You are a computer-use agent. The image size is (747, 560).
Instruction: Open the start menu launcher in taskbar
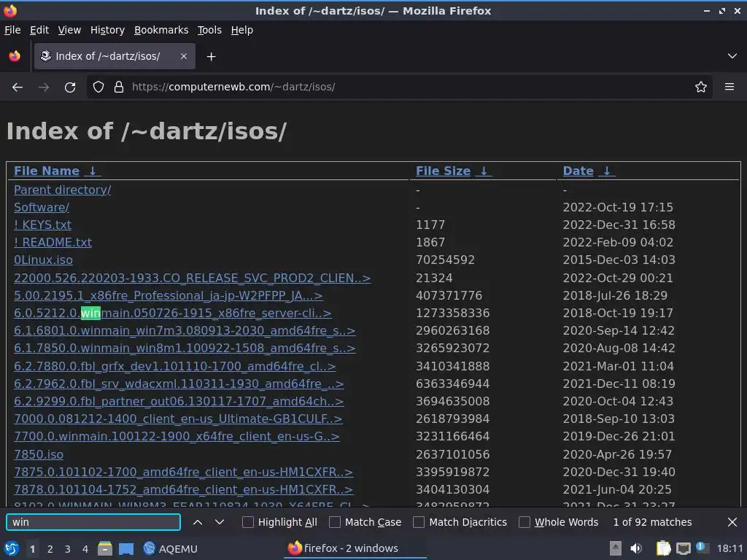[x=11, y=548]
